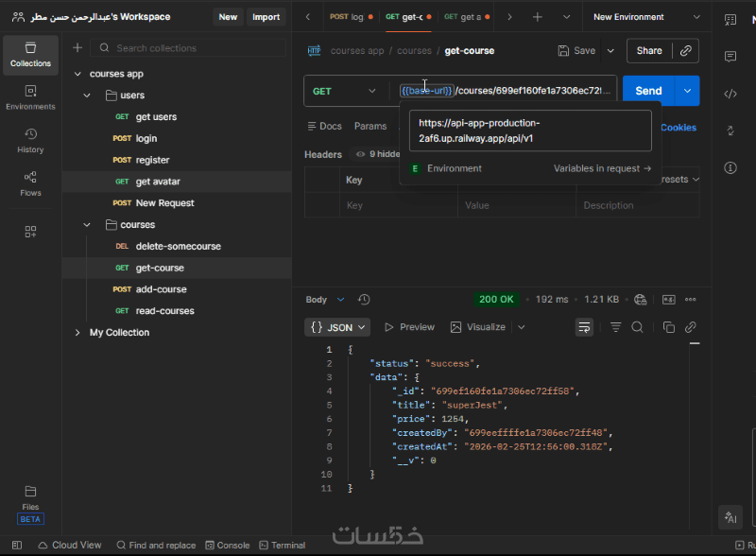This screenshot has height=556, width=756.
Task: Click the Save button
Action: point(576,51)
